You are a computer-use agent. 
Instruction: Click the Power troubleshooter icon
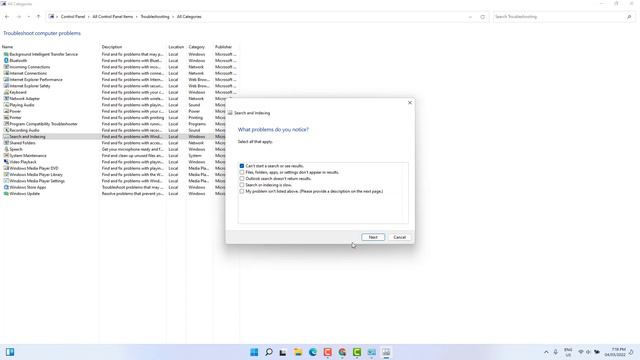pos(6,111)
